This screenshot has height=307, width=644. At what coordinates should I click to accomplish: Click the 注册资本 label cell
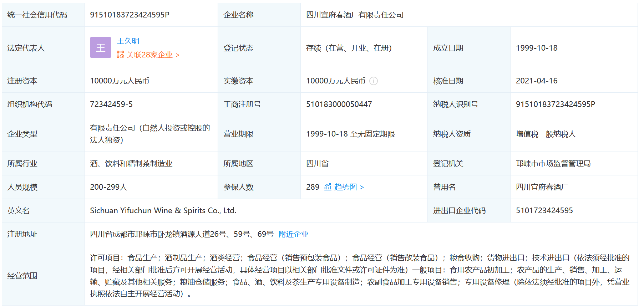(43, 81)
